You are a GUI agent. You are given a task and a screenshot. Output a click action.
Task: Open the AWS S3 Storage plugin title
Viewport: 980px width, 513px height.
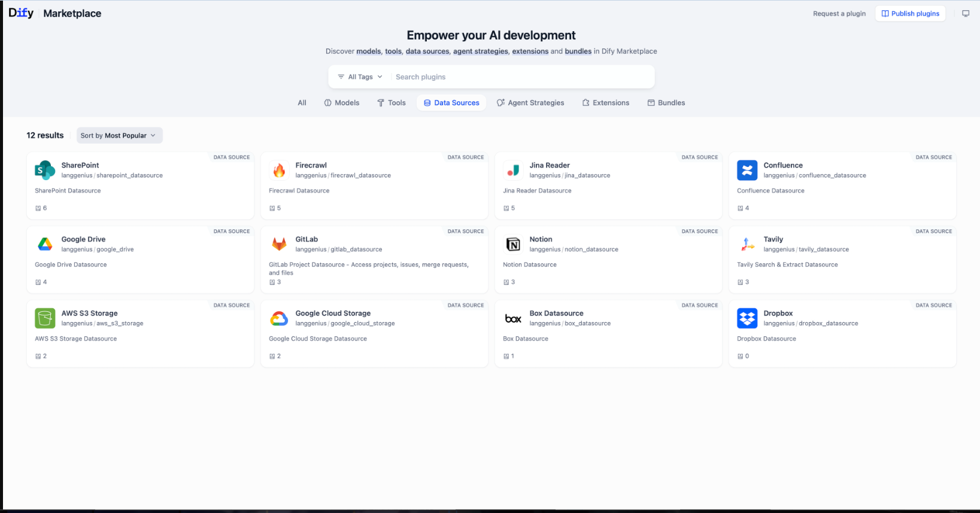(x=90, y=314)
